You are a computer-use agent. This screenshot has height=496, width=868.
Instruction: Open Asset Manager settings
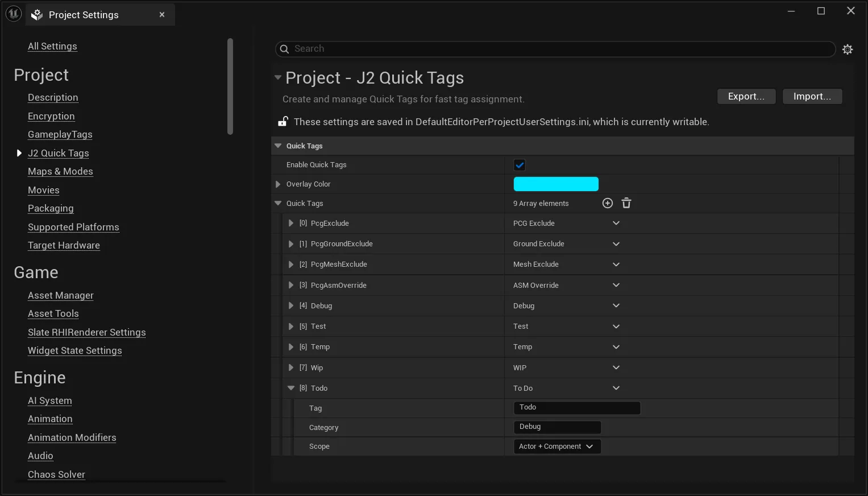(x=61, y=295)
